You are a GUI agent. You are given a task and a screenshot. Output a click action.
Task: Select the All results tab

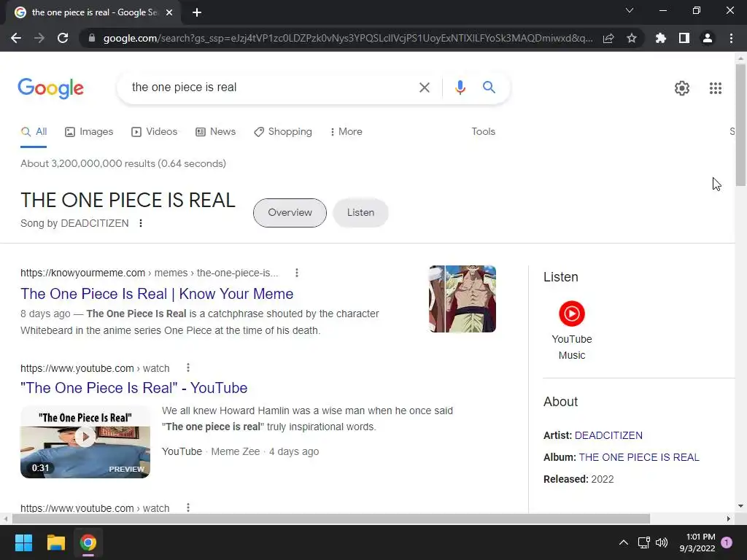[34, 132]
